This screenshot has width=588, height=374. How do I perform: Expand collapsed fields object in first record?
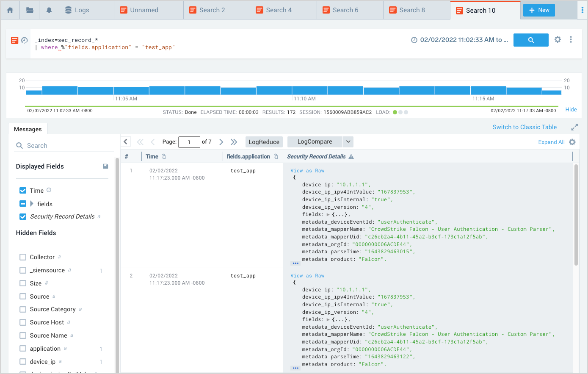pyautogui.click(x=329, y=215)
